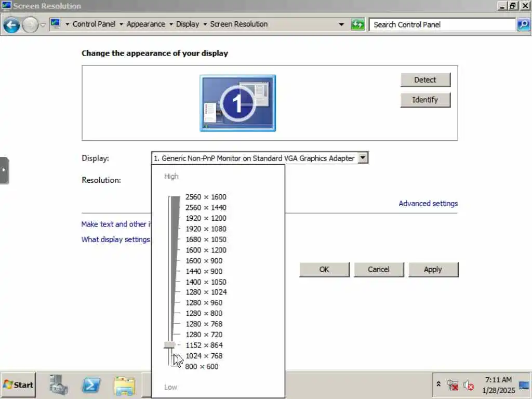532x399 pixels.
Task: Open the address bar history dropdown
Action: tap(341, 24)
